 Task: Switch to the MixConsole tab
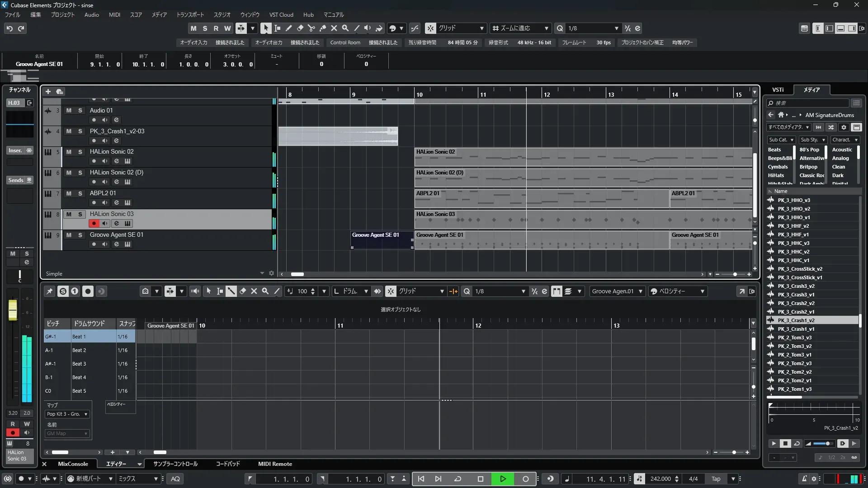[x=73, y=464]
